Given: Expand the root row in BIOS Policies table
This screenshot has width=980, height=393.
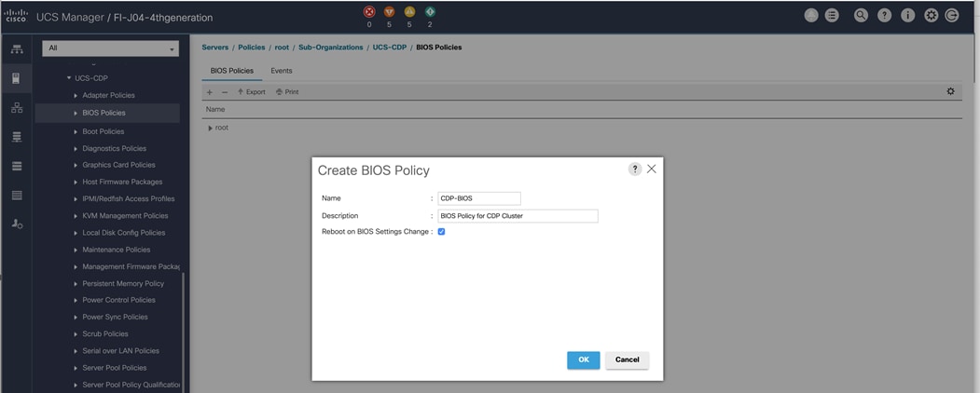Looking at the screenshot, I should pos(210,128).
